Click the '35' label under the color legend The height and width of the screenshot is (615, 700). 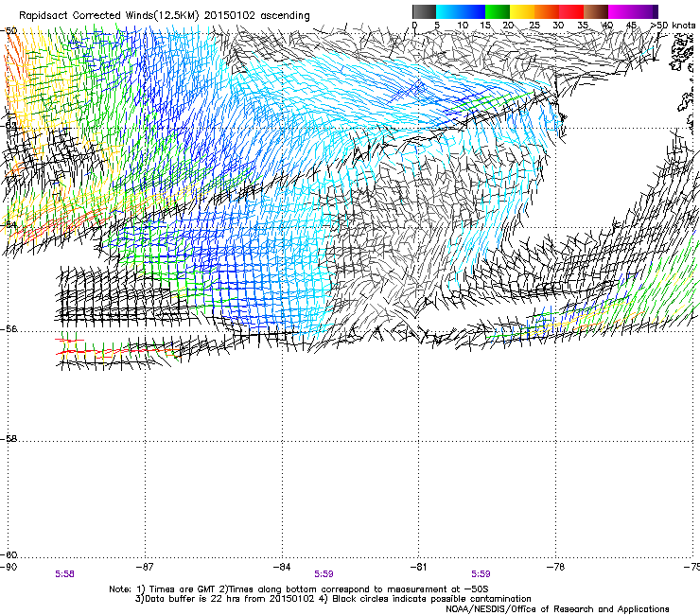tap(583, 25)
